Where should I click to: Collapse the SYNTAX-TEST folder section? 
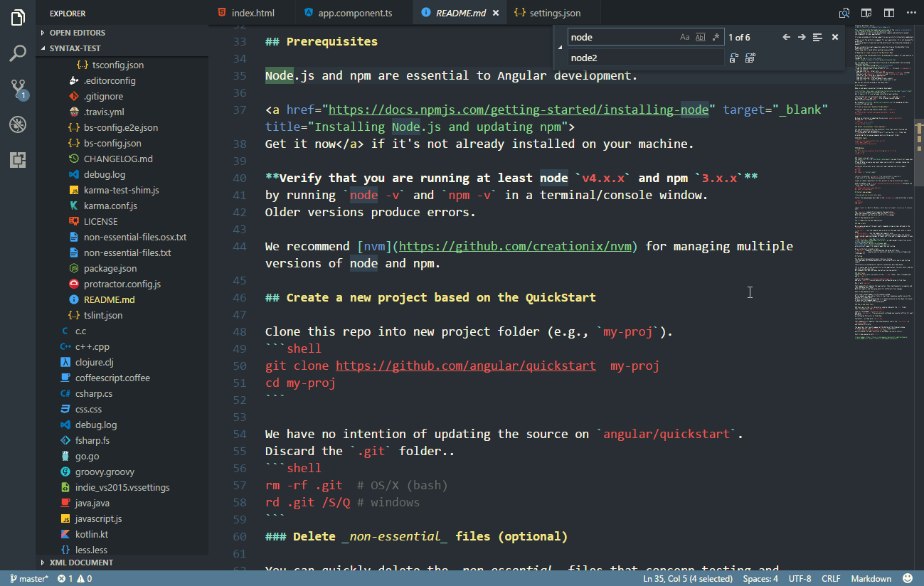[122, 48]
